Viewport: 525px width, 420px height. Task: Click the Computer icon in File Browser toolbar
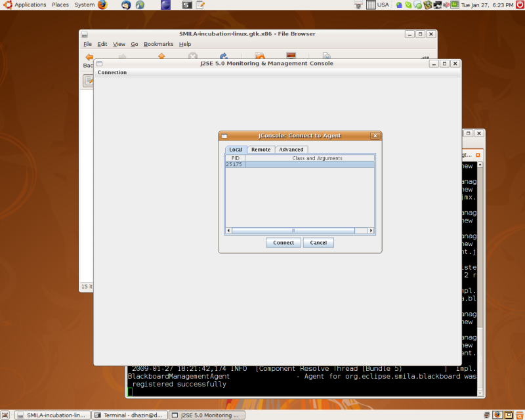pyautogui.click(x=291, y=56)
